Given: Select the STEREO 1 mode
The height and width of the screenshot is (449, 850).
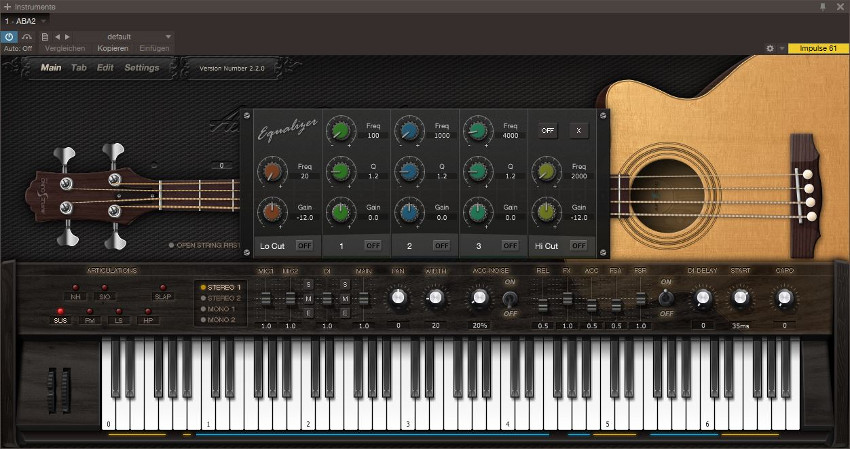Looking at the screenshot, I should [x=221, y=287].
